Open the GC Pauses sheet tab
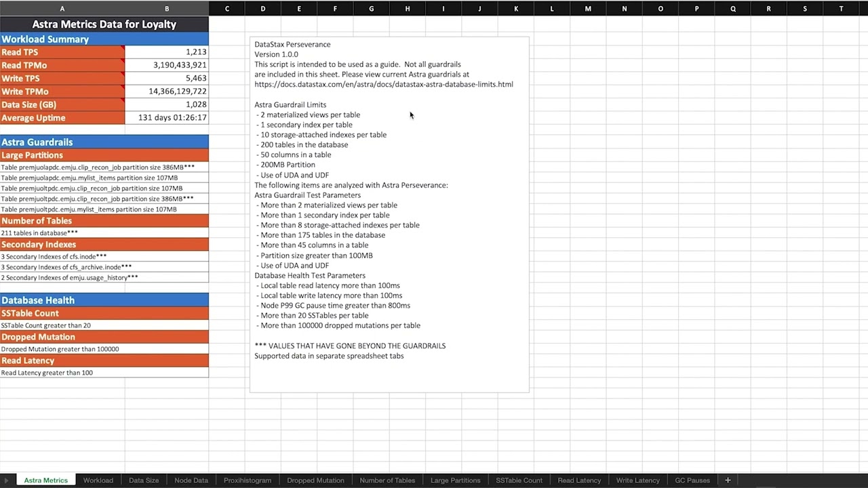868x488 pixels. (692, 480)
